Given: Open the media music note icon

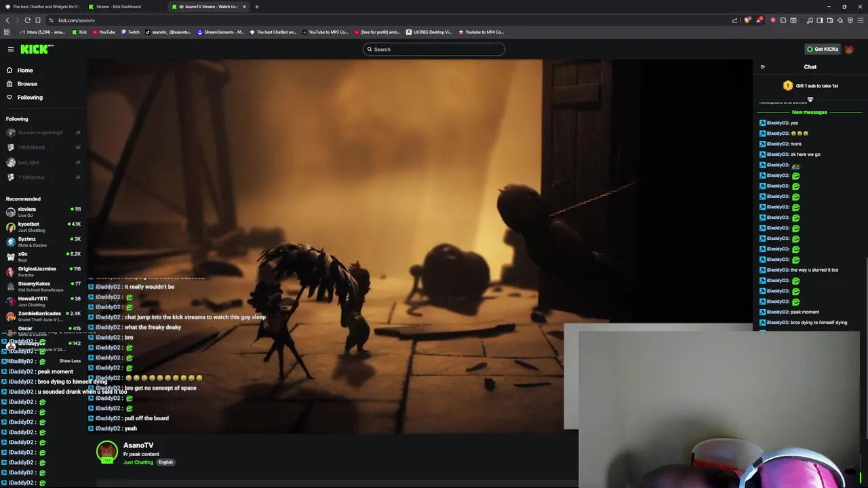Looking at the screenshot, I should pyautogui.click(x=810, y=20).
